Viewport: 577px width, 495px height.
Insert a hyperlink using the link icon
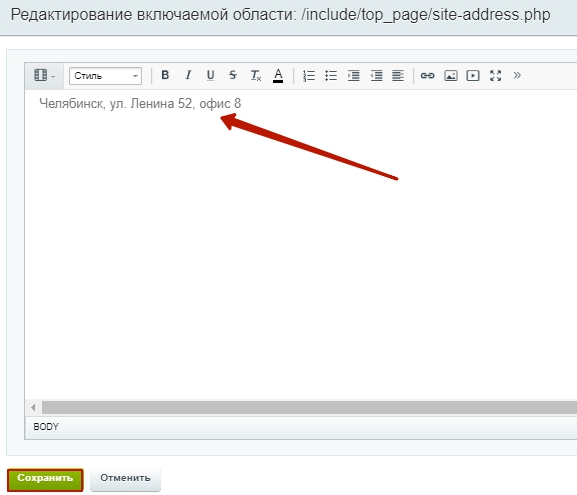point(428,75)
